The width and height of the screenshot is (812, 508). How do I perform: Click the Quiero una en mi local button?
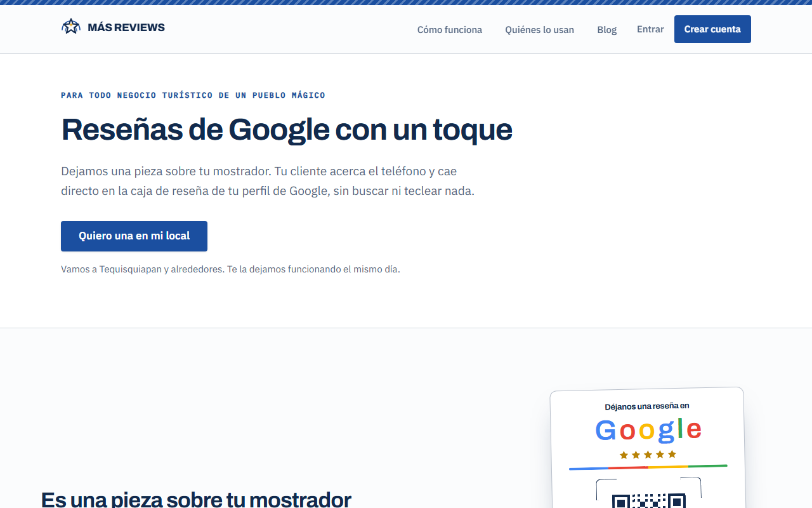click(134, 236)
